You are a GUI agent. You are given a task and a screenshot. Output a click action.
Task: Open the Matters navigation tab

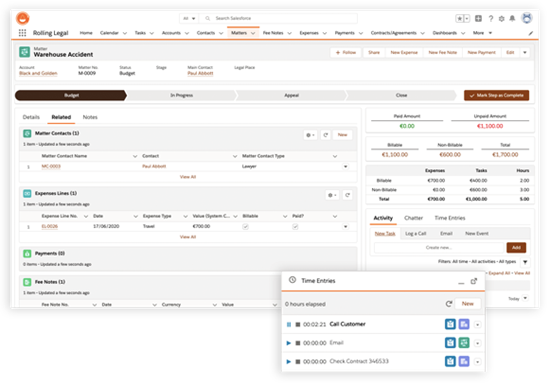point(239,33)
